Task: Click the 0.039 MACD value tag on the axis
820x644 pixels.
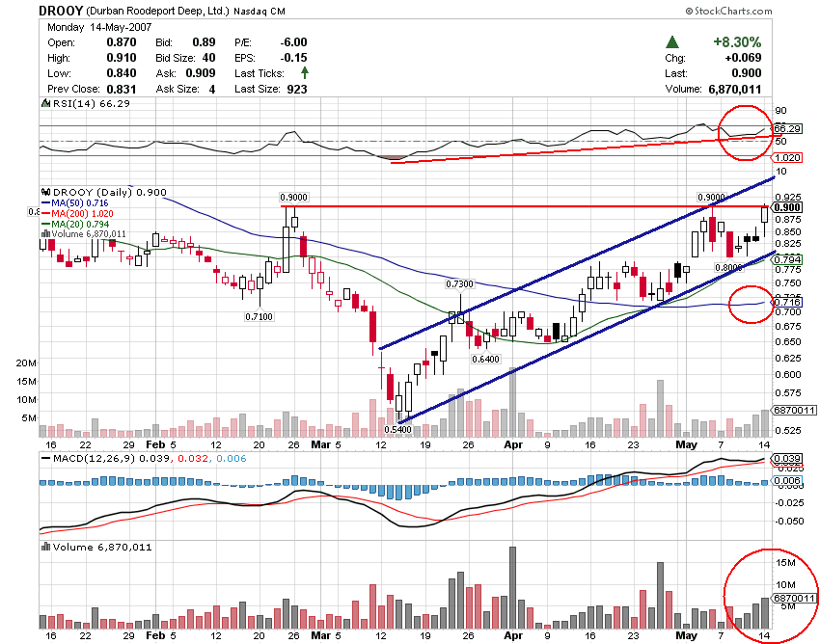Action: (787, 459)
